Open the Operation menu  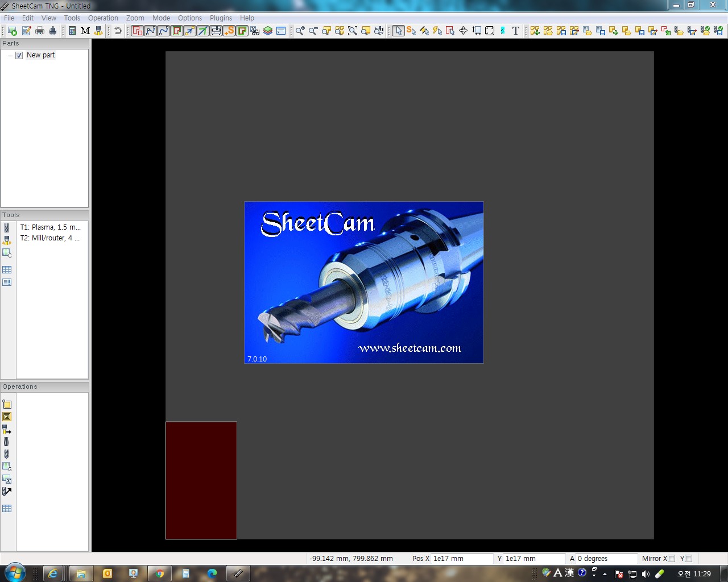coord(103,18)
